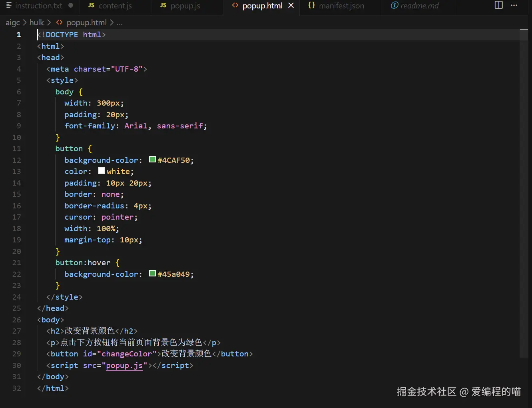Click the breadcrumb ellipsis after popup.html

tap(119, 23)
